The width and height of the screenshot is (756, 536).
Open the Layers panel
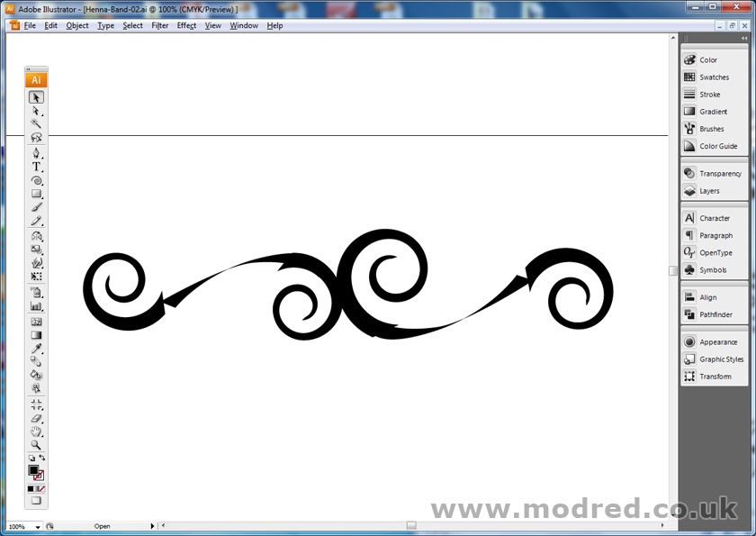[x=709, y=191]
